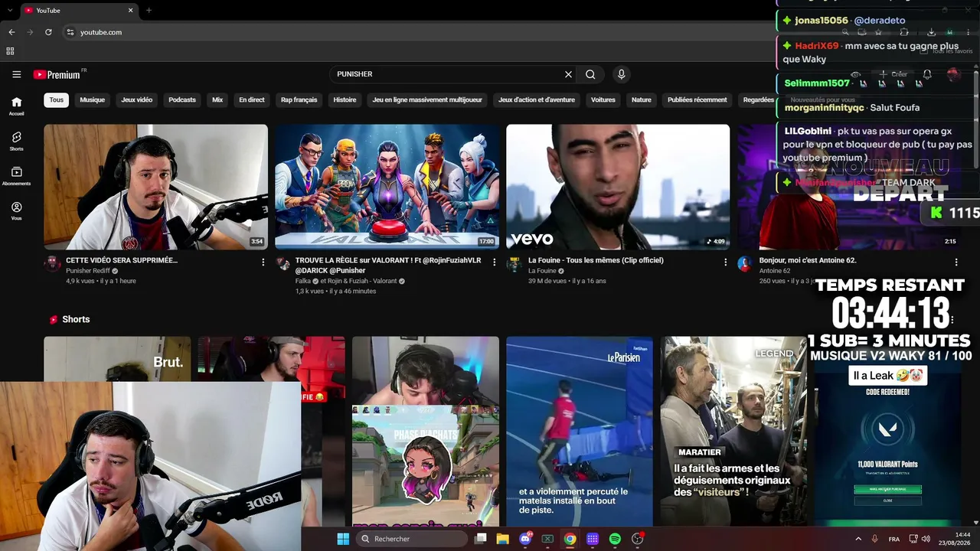Screen dimensions: 980x551
Task: Select the Rap français chip
Action: (299, 99)
